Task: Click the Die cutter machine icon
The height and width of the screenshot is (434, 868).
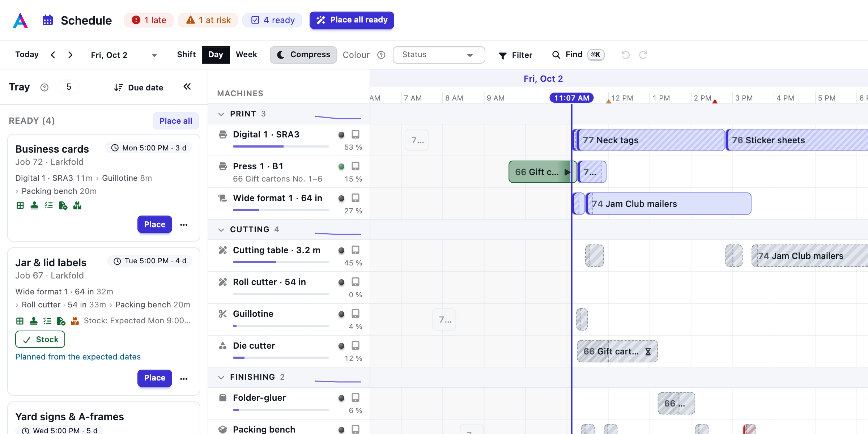Action: (223, 346)
